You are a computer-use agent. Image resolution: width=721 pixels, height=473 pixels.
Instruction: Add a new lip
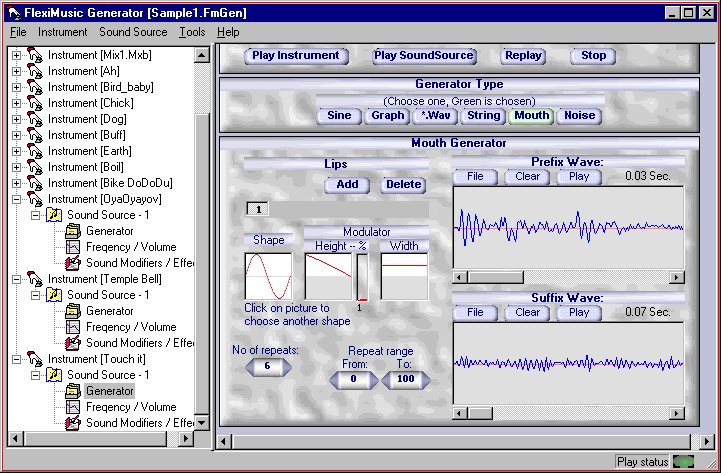(347, 185)
